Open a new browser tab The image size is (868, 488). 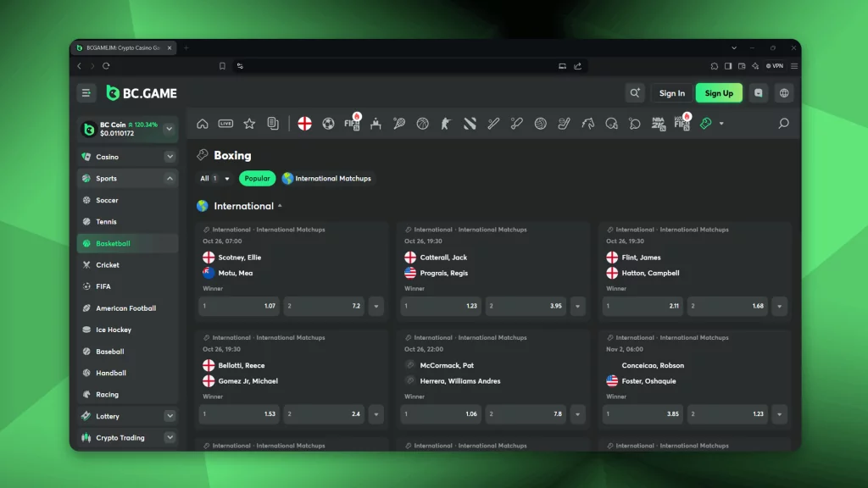tap(186, 48)
